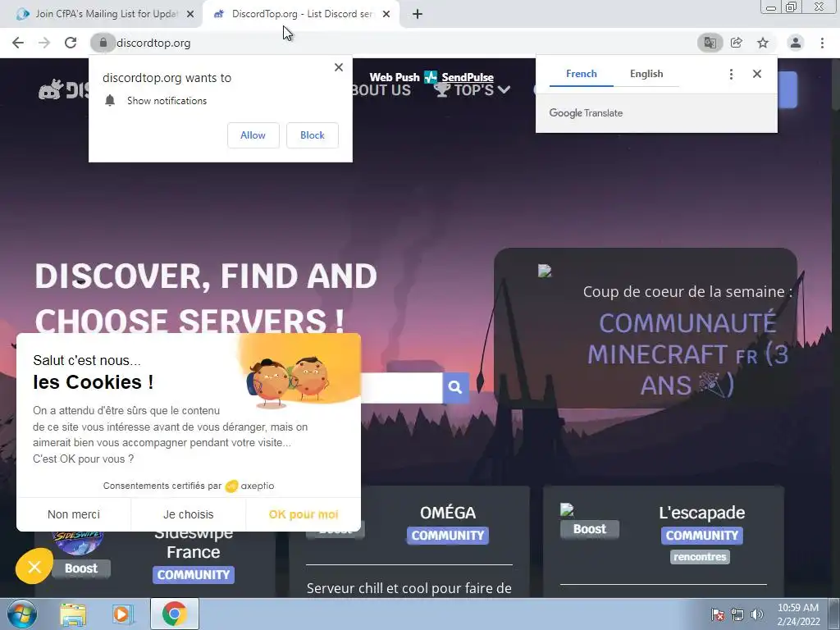Reload the discordtop.org page
Image resolution: width=840 pixels, height=630 pixels.
coord(71,43)
